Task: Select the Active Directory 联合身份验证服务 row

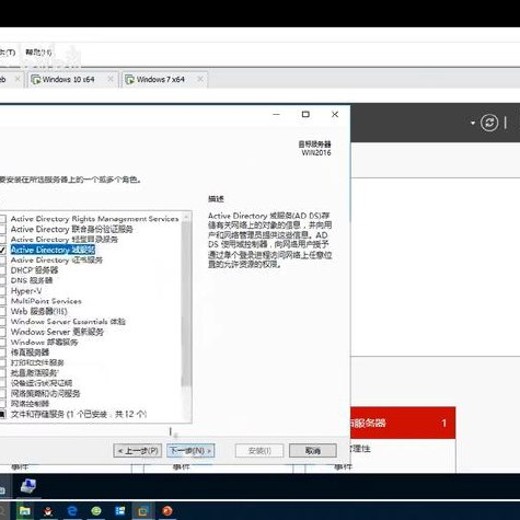Action: [72, 229]
